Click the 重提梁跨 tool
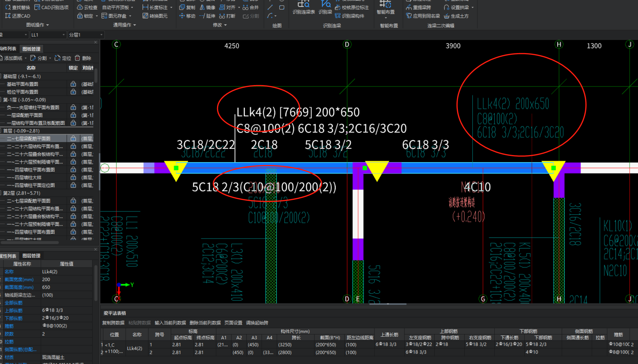 pos(419,7)
